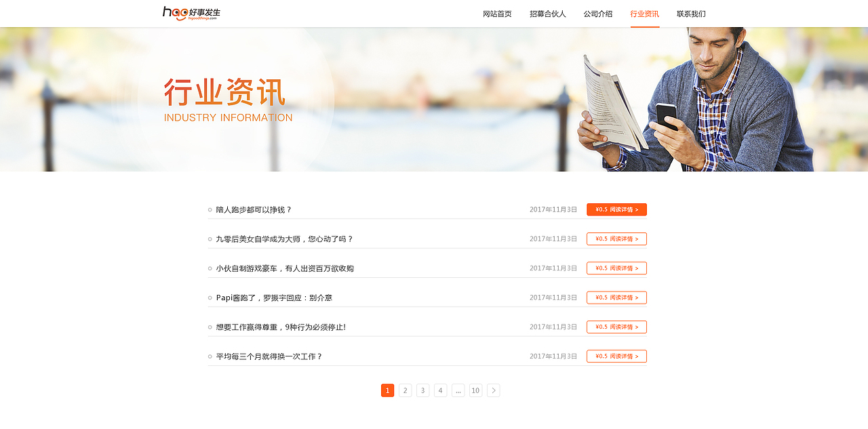The height and width of the screenshot is (429, 868).
Task: Click 阅读详情 button for Papi酱 article
Action: [616, 298]
